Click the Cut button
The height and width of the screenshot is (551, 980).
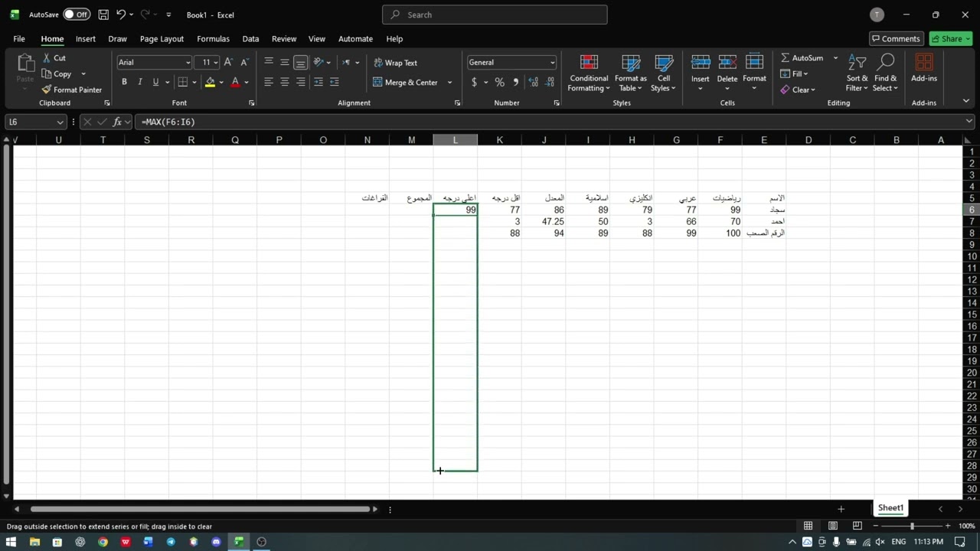54,58
